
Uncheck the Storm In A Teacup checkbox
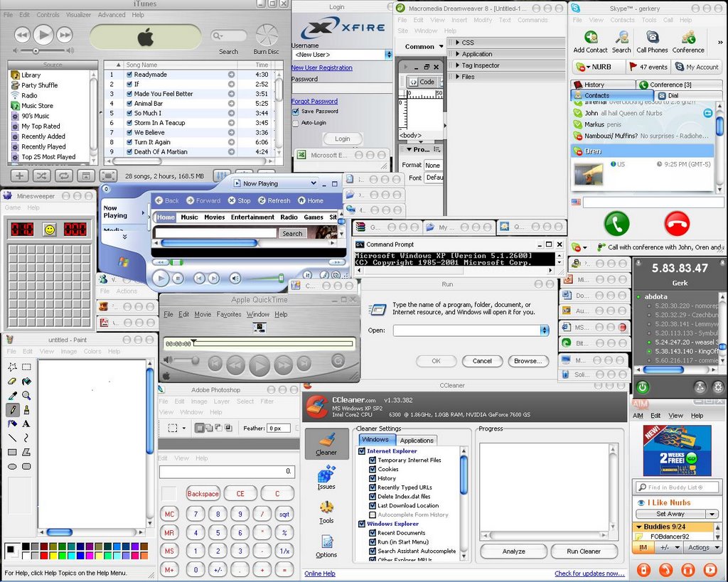129,122
